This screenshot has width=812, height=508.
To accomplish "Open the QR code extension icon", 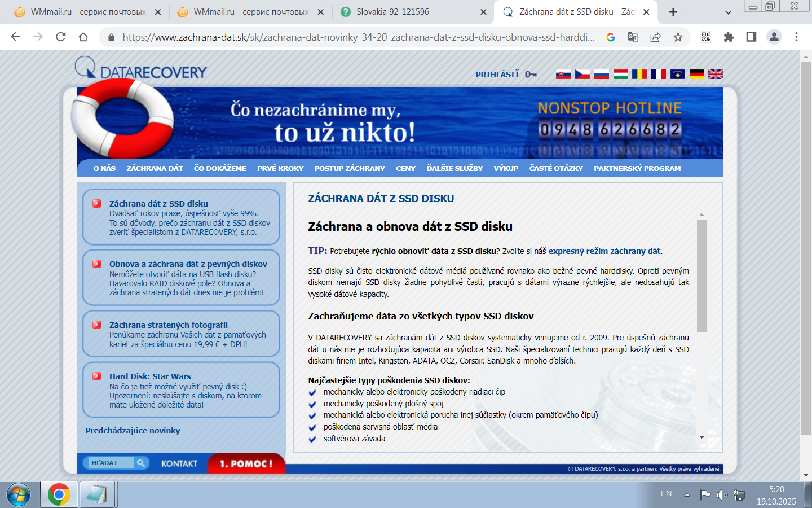I will tap(706, 37).
